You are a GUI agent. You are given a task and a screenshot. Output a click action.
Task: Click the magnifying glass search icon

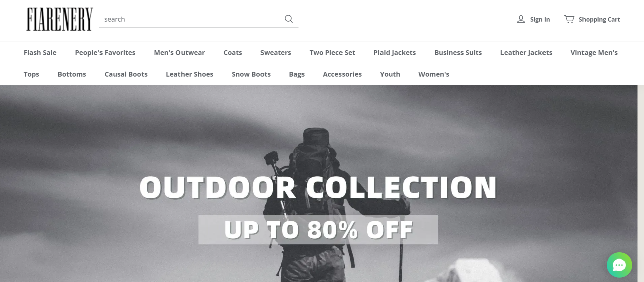click(289, 19)
